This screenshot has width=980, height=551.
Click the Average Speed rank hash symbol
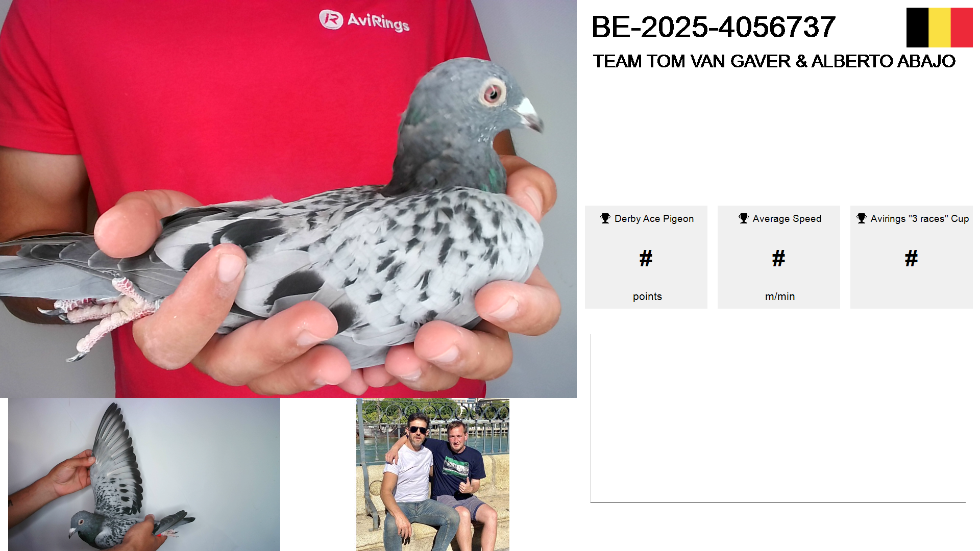[x=779, y=259]
